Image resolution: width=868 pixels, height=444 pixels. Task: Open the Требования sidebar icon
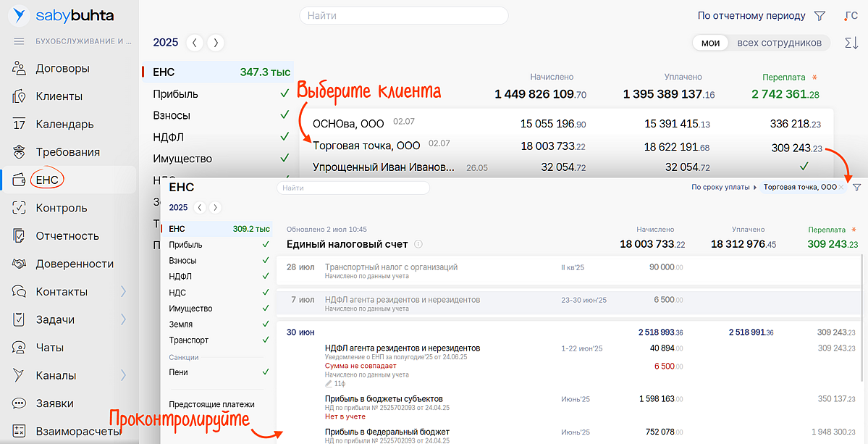pos(20,152)
